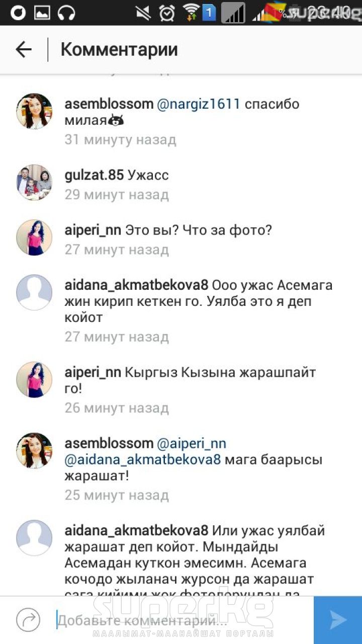Open gulzat.85 profile from username
Screen dimensions: 362x644
tap(94, 175)
